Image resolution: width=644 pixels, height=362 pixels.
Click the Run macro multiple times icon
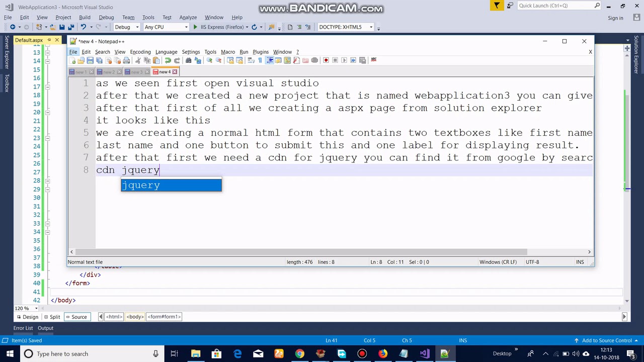pos(353,60)
